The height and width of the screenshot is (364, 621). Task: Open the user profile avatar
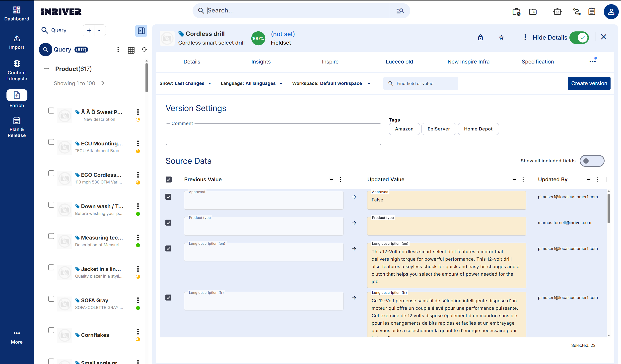tap(611, 12)
